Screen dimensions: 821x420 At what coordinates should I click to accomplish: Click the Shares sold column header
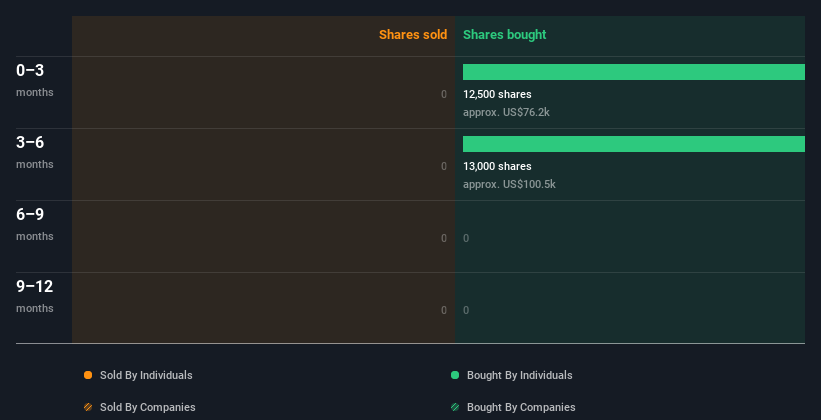point(413,35)
